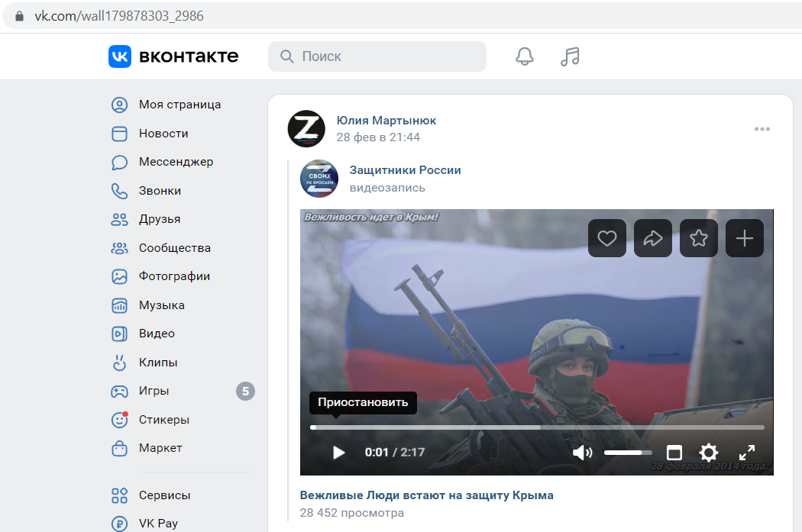The width and height of the screenshot is (802, 532).
Task: Click the Моя страница profile icon
Action: click(x=119, y=105)
